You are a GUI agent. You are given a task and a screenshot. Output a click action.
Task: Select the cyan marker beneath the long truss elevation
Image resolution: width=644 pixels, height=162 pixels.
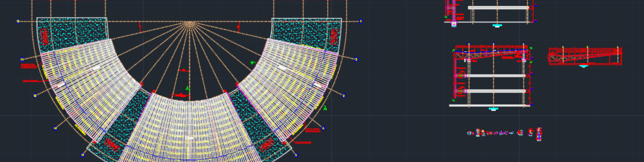[x=584, y=66]
